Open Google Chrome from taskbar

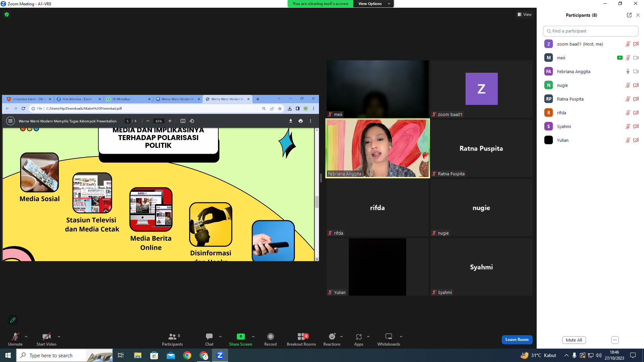pos(187,355)
